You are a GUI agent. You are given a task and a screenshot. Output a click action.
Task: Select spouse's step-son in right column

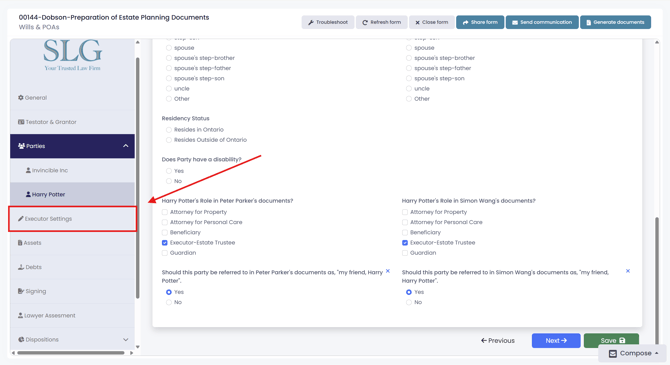409,79
